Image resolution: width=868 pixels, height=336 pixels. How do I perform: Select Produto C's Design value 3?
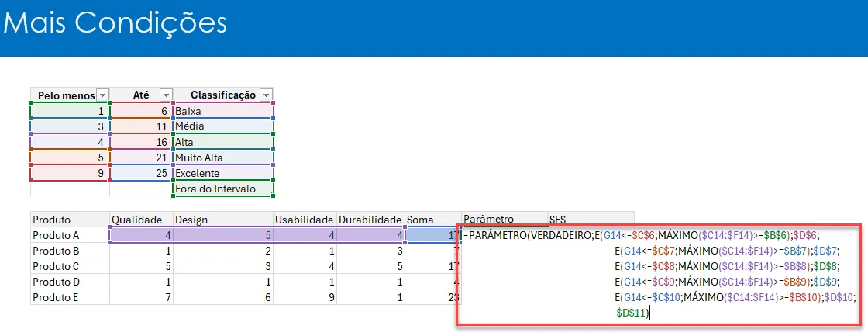224,266
